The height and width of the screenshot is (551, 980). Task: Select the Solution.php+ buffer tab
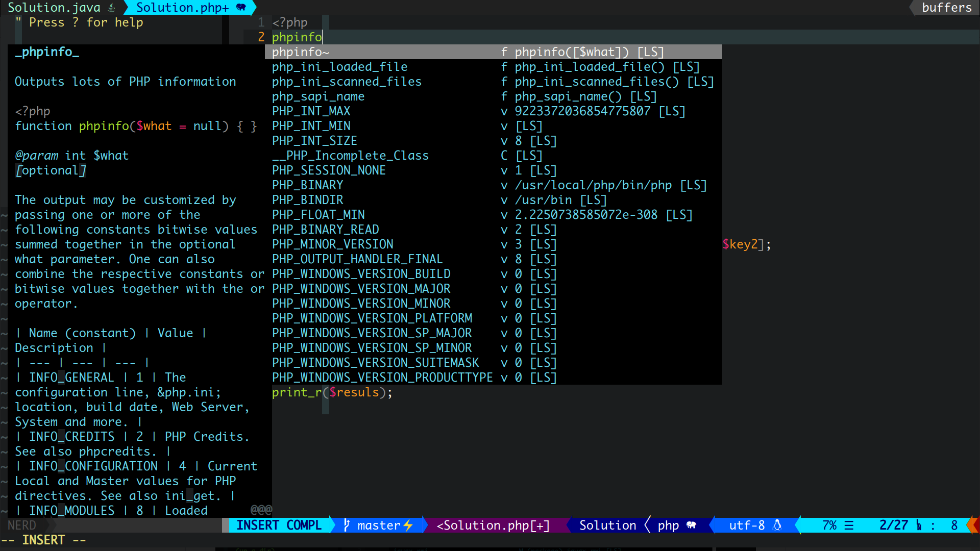182,8
